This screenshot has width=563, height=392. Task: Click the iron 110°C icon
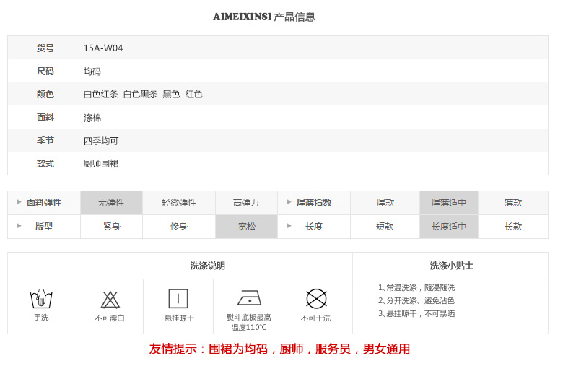249,297
